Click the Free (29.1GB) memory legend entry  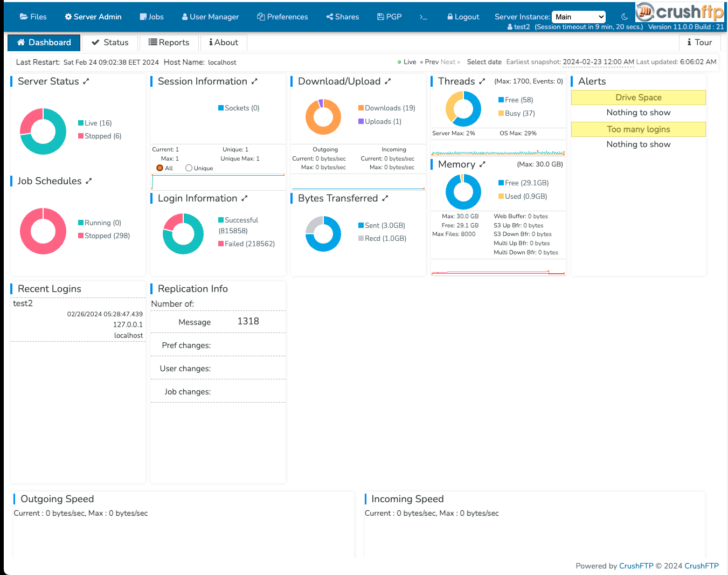pyautogui.click(x=524, y=183)
